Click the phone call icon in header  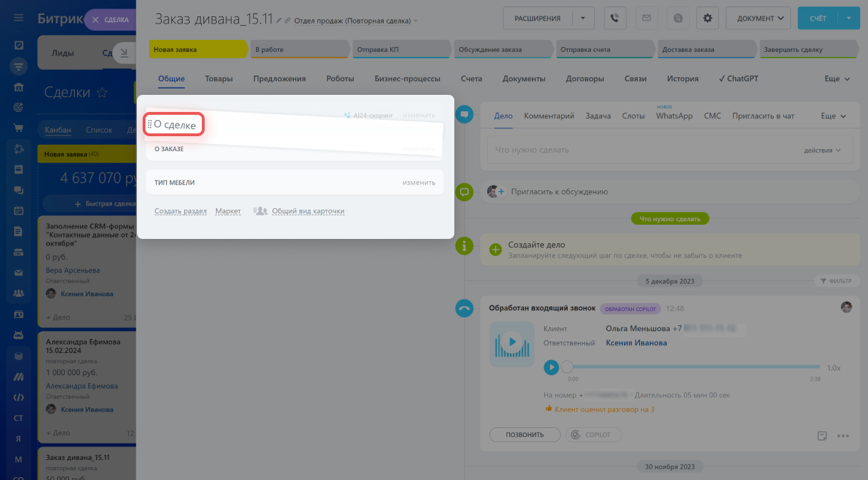(615, 19)
